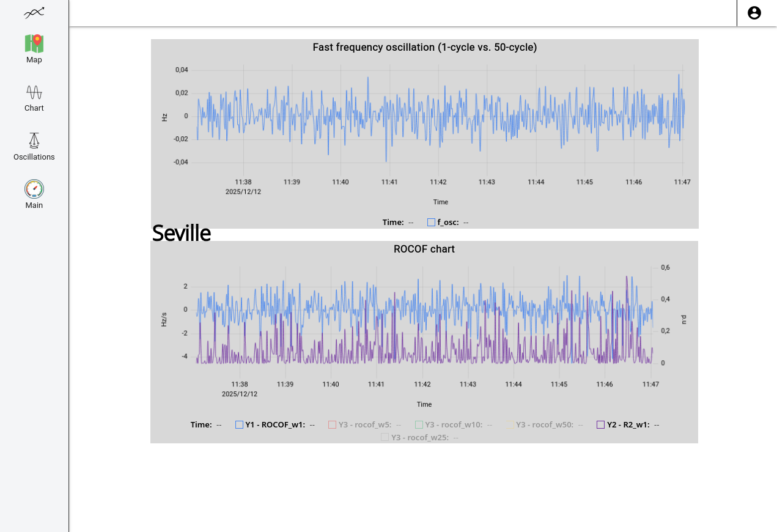Click the 11:42 tick on the ROCOF chart
Screen dimensions: 777x532
pyautogui.click(x=422, y=384)
